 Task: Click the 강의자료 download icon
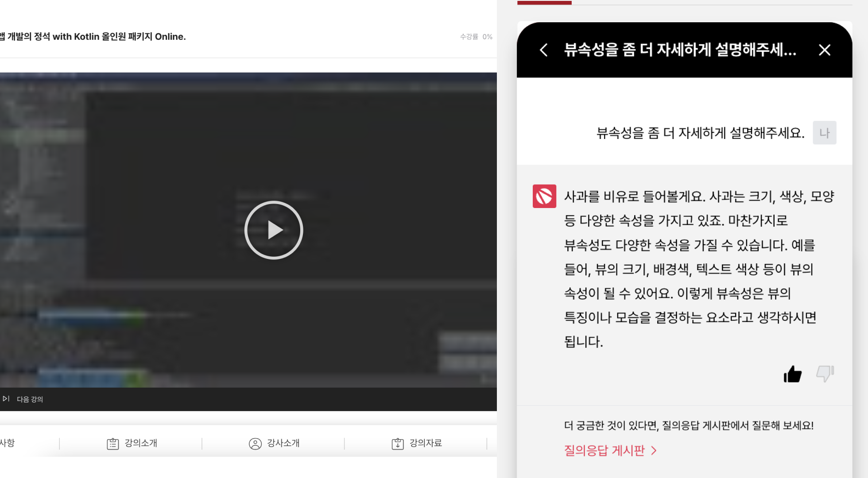(398, 443)
